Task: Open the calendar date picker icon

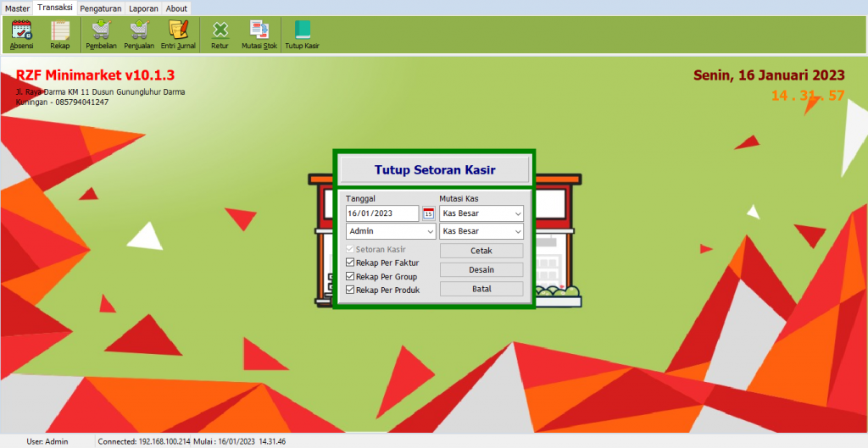Action: click(428, 213)
